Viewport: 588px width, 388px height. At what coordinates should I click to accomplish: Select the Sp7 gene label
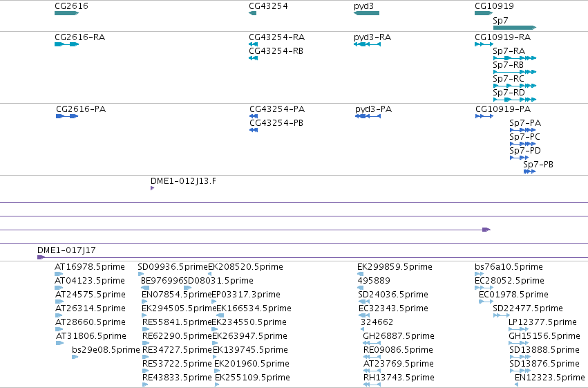click(501, 20)
